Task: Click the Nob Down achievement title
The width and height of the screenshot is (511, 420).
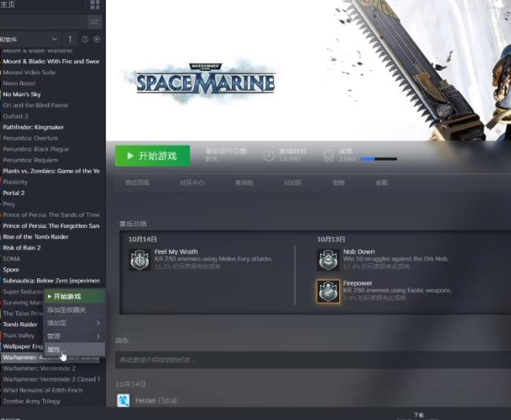Action: click(359, 251)
